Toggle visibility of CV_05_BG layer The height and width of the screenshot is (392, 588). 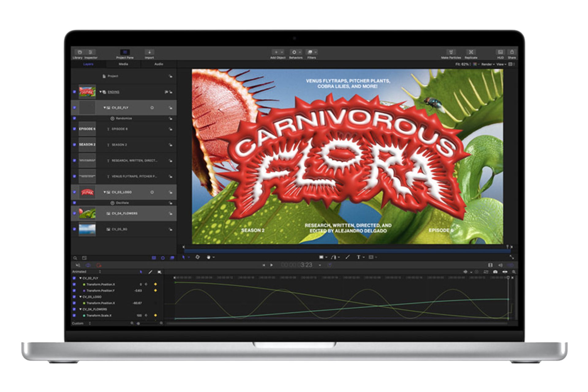pyautogui.click(x=74, y=229)
